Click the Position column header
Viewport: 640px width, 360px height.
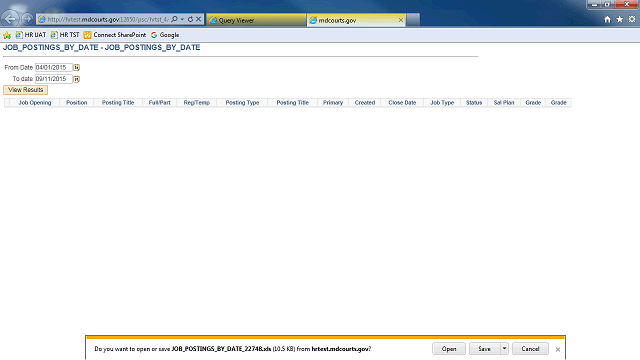click(x=77, y=103)
